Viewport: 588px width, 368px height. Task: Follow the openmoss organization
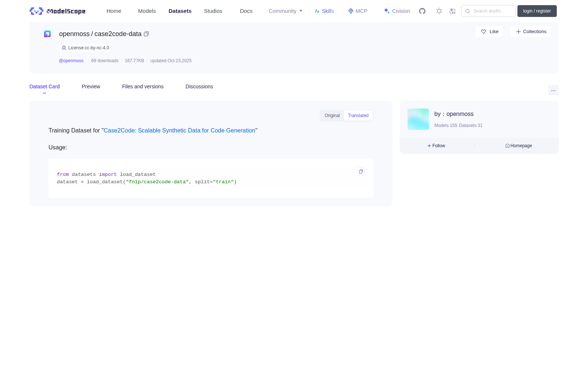[436, 146]
